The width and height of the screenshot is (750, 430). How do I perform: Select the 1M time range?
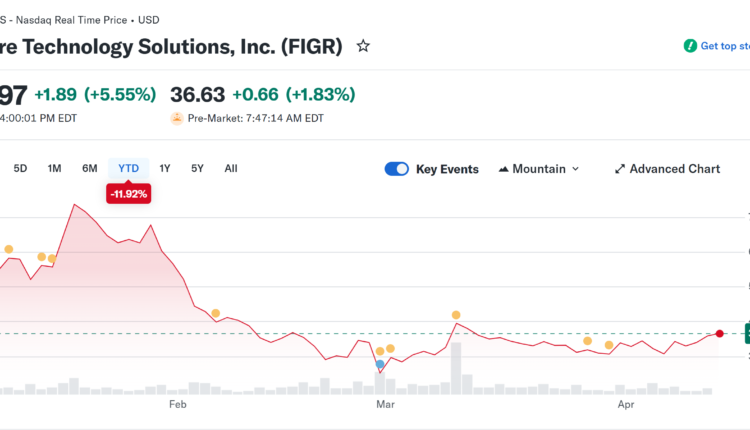tap(54, 168)
